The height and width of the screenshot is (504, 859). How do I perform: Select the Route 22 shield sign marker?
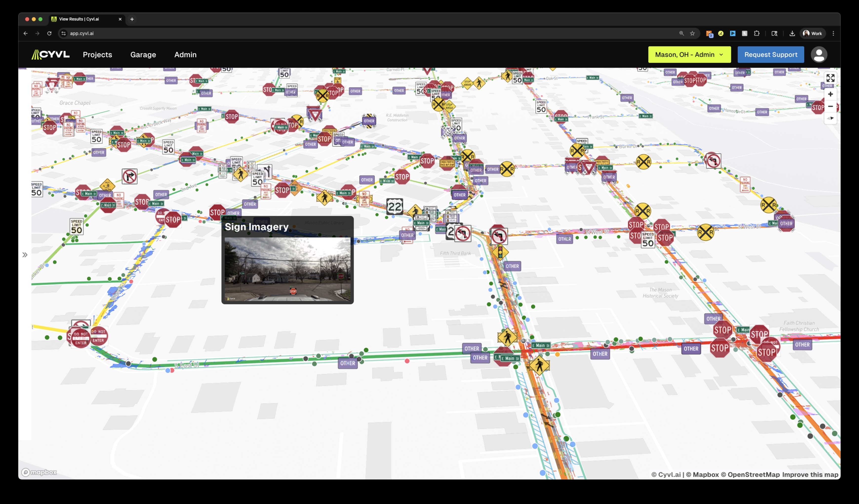395,206
